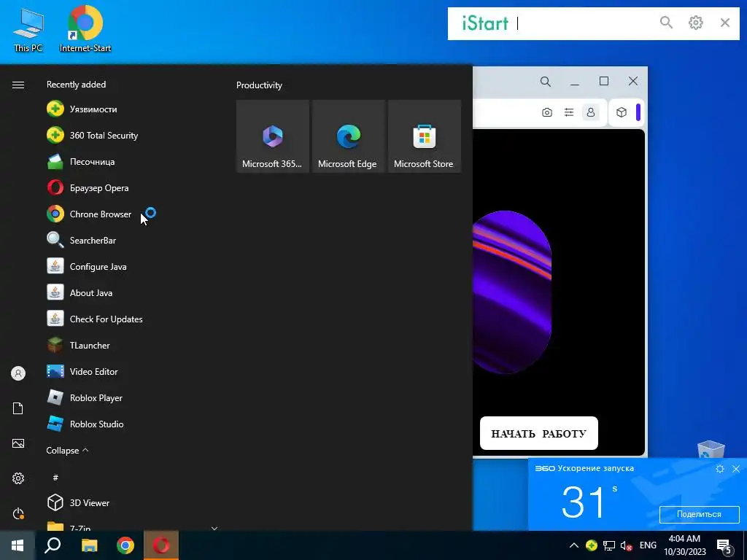Open File Explorer from the taskbar
Screen dimensions: 747x560
tap(89, 545)
